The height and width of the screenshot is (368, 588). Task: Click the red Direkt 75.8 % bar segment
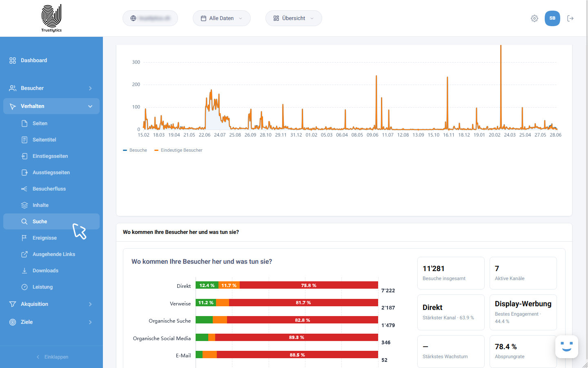[x=309, y=285]
